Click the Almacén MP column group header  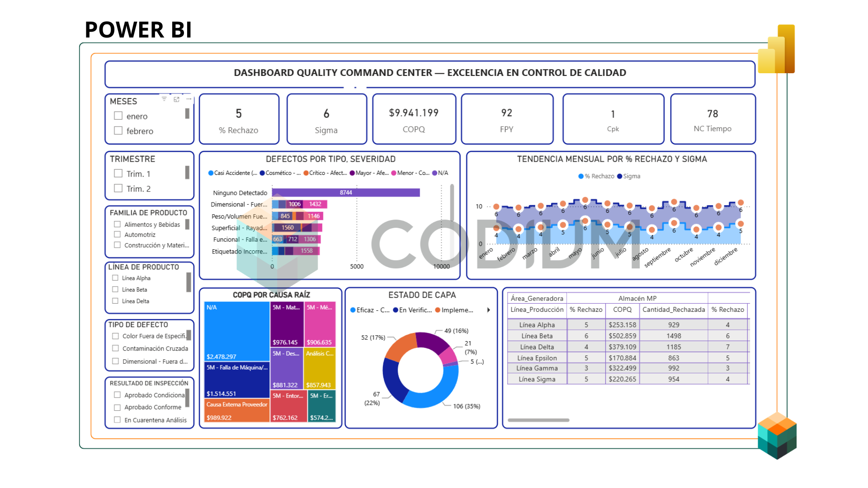click(637, 298)
